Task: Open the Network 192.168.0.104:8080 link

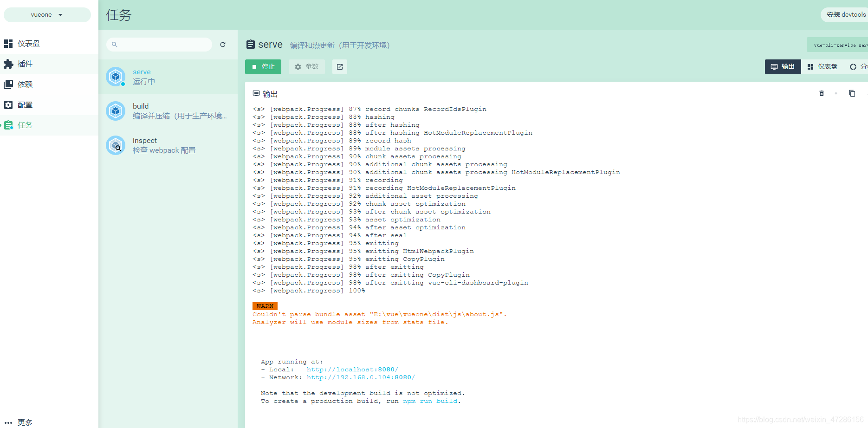Action: tap(361, 377)
